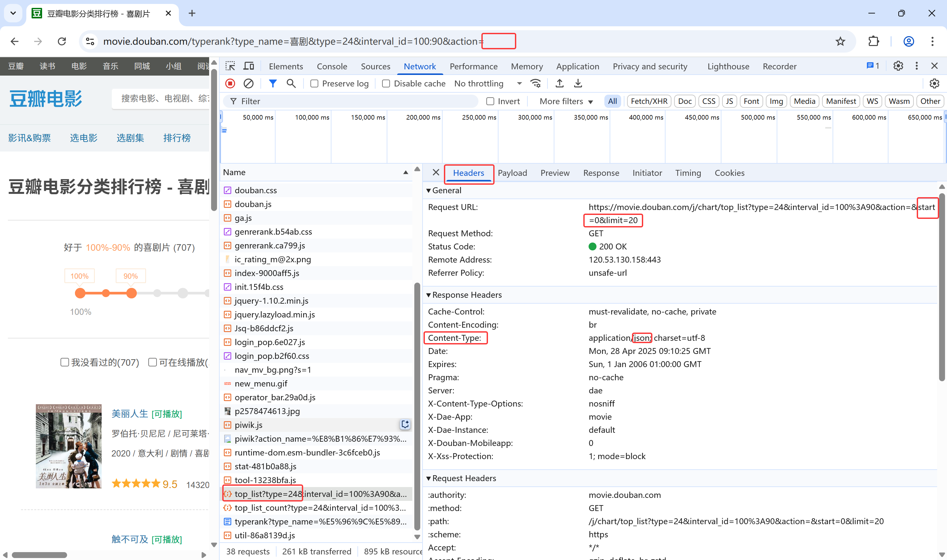Open the 美丽人生 movie link
947x560 pixels.
click(x=130, y=413)
